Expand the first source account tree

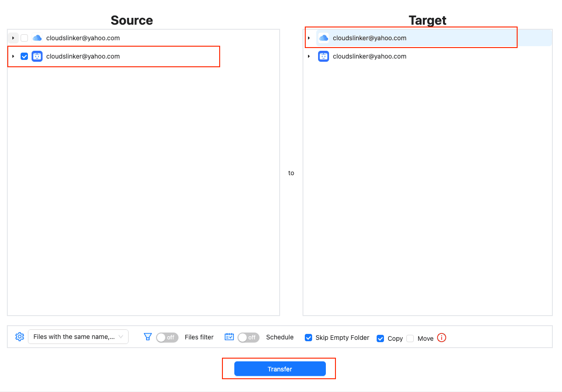pos(13,38)
